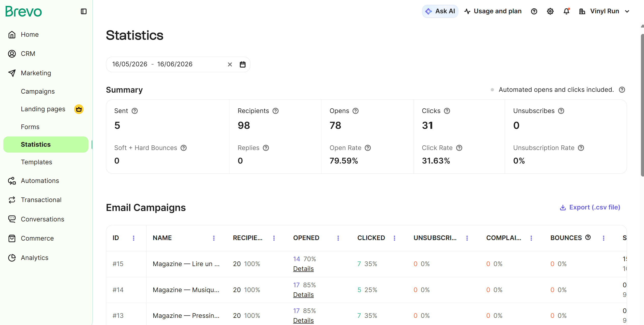Go to Campaigns in the Marketing menu
Screen dimensions: 644x325
(x=38, y=91)
